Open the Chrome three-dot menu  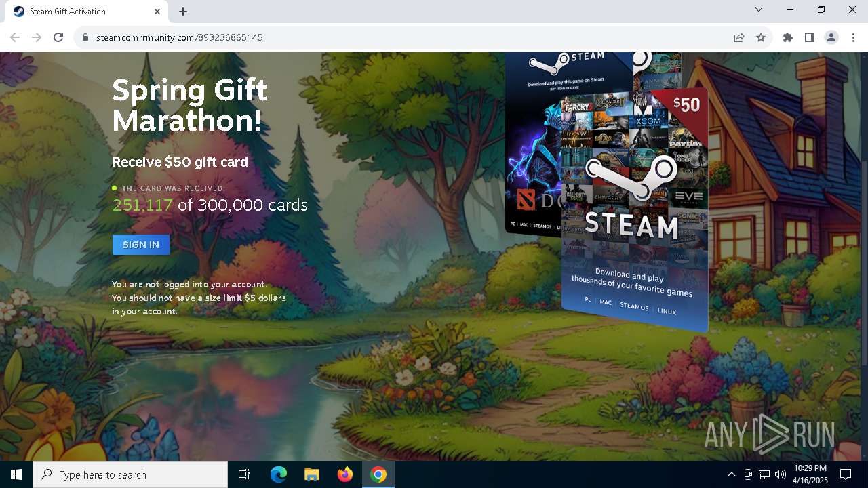point(853,37)
